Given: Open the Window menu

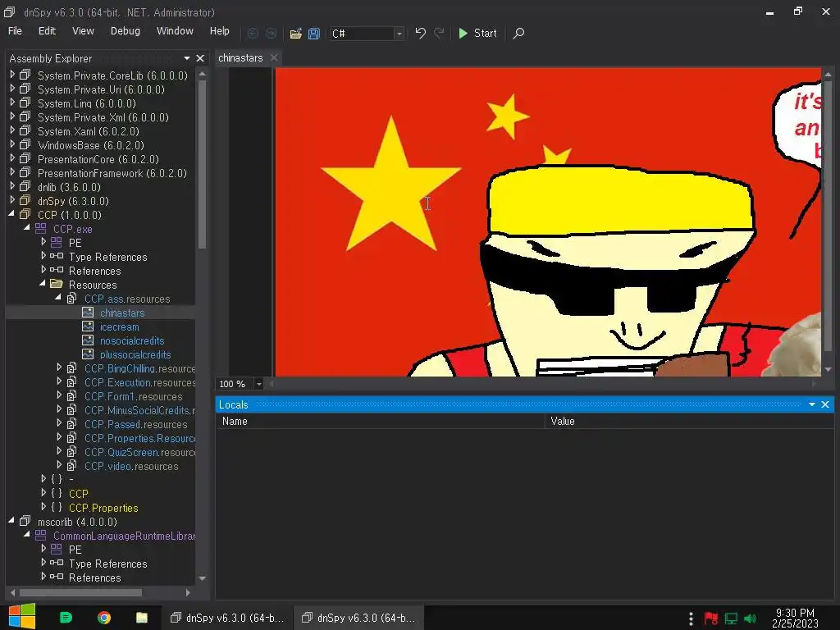Looking at the screenshot, I should tap(175, 31).
